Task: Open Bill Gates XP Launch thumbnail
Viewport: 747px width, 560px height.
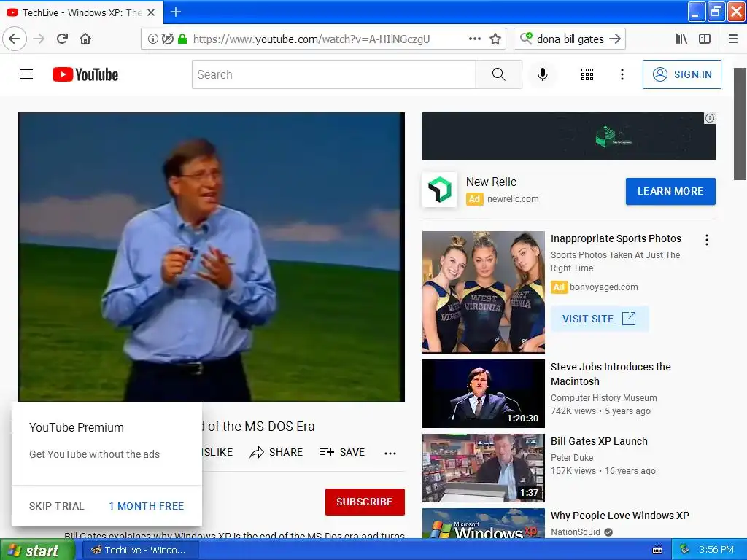Action: [x=484, y=468]
